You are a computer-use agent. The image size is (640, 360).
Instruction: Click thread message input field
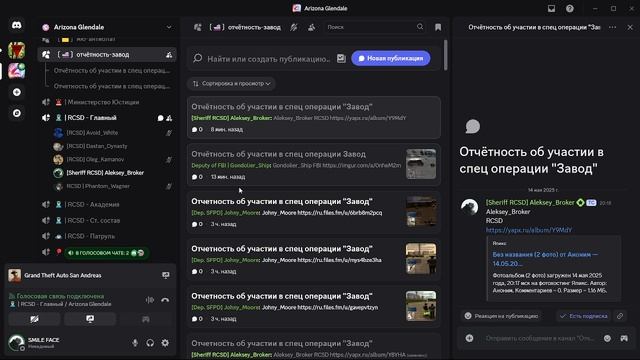pyautogui.click(x=539, y=338)
